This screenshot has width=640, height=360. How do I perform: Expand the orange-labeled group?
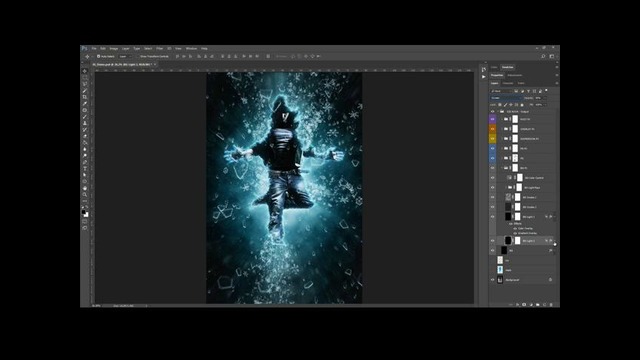pyautogui.click(x=502, y=129)
